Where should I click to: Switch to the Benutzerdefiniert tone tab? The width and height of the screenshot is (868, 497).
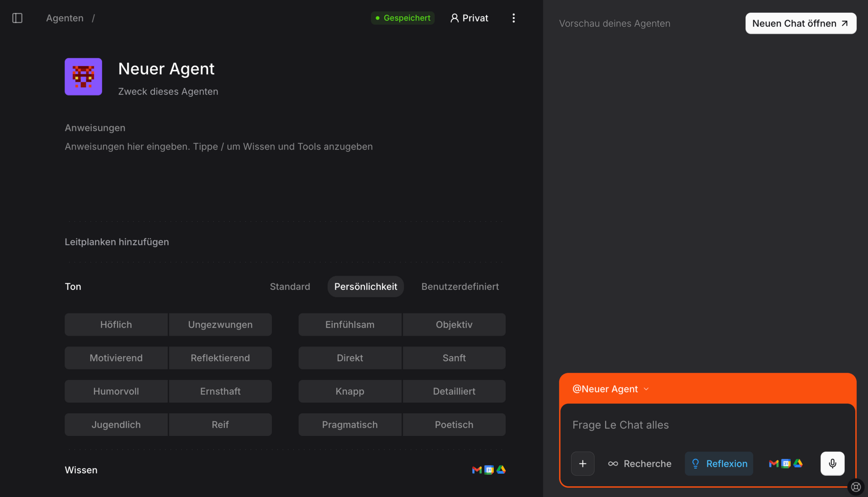click(x=460, y=287)
